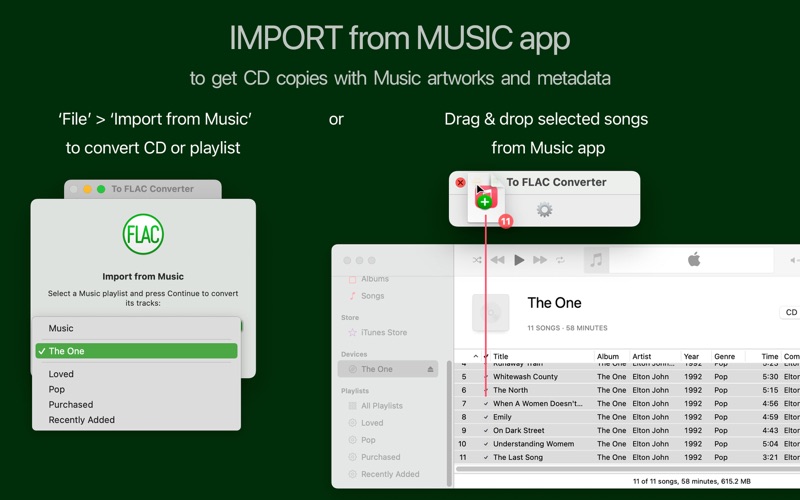
Task: Click the 3:21 time for The Last Song
Action: [x=770, y=458]
